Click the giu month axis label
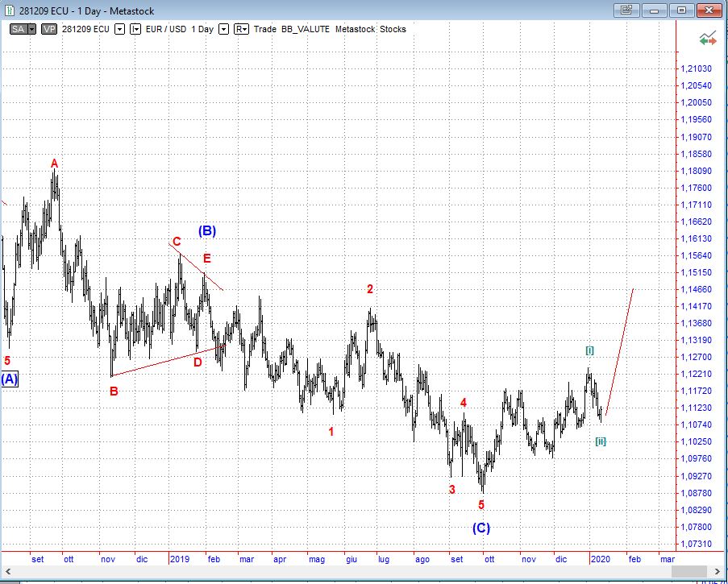This screenshot has width=728, height=584. (x=352, y=559)
